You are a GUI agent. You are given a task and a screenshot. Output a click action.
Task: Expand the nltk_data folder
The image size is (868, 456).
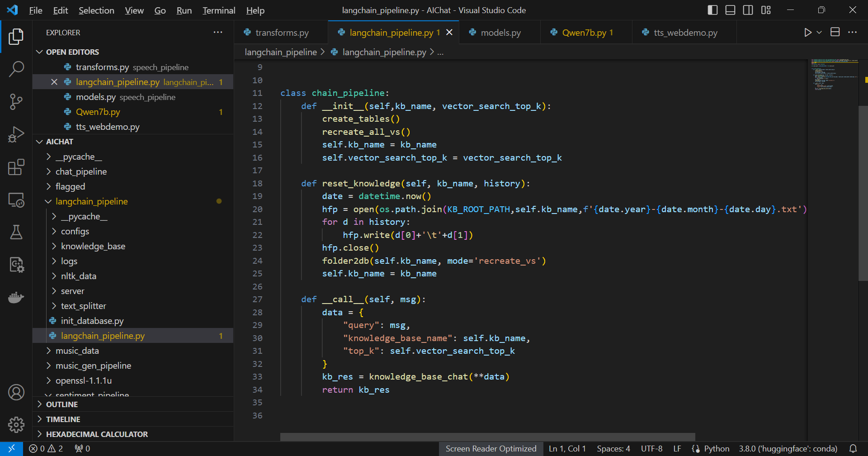pyautogui.click(x=133, y=276)
